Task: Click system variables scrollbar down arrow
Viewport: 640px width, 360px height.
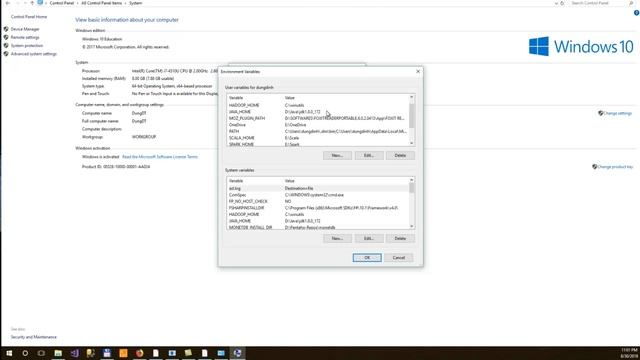Action: click(x=411, y=226)
